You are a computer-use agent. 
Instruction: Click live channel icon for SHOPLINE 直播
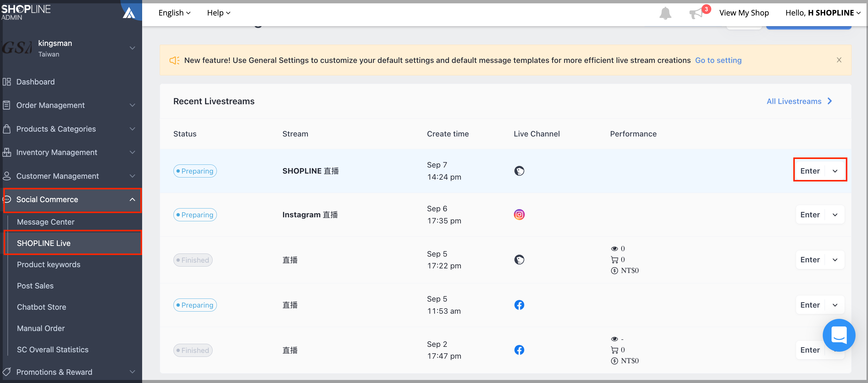tap(519, 171)
